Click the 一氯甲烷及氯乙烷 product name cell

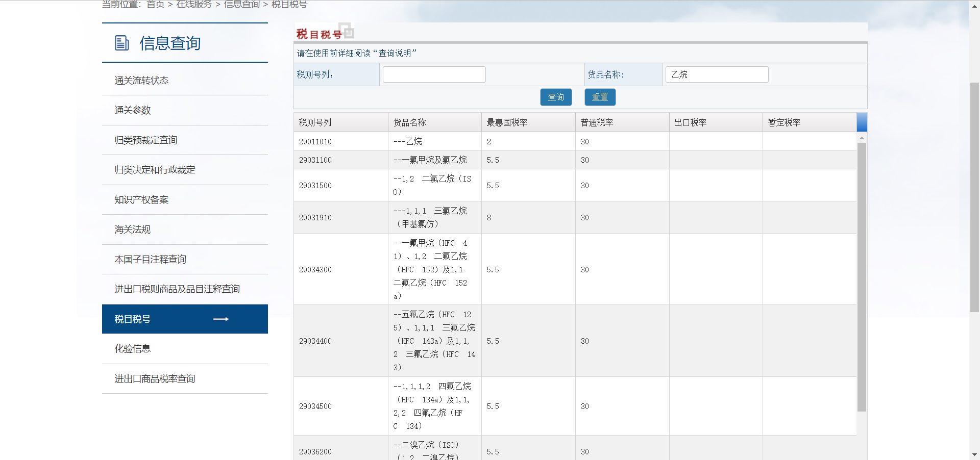coord(435,160)
